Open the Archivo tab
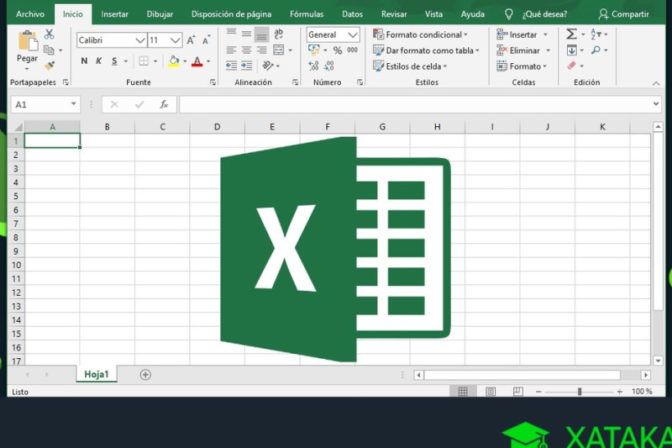 click(30, 14)
